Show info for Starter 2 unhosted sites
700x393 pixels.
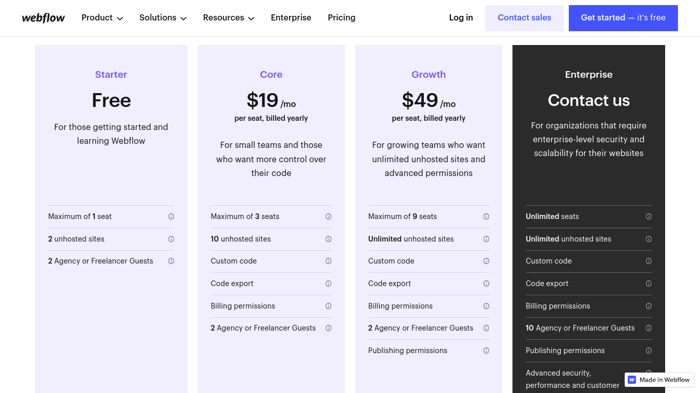171,239
